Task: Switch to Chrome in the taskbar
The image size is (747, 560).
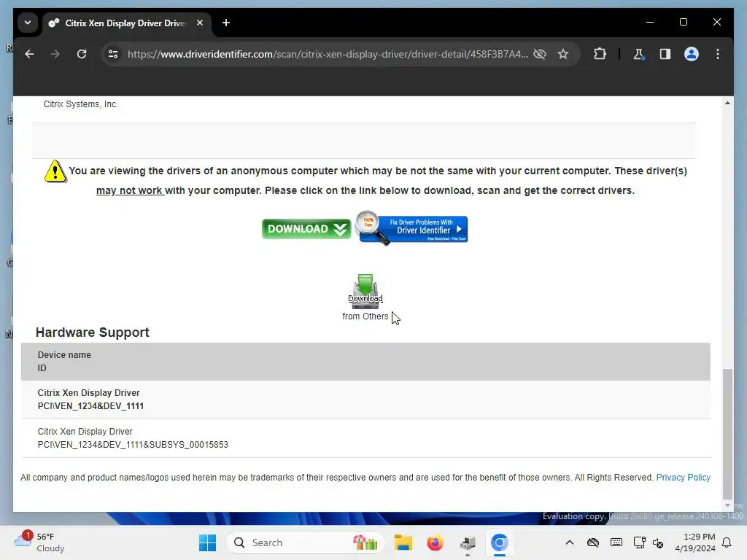Action: pos(499,542)
